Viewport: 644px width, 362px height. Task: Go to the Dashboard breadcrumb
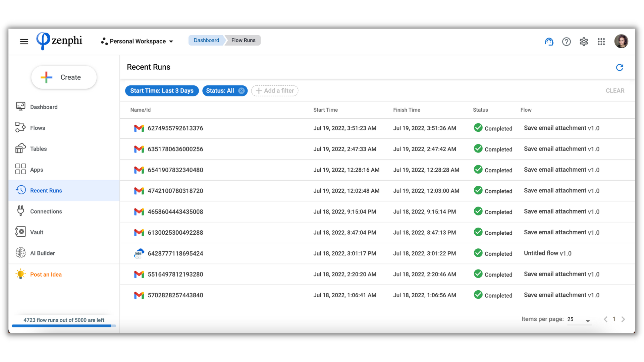coord(206,40)
